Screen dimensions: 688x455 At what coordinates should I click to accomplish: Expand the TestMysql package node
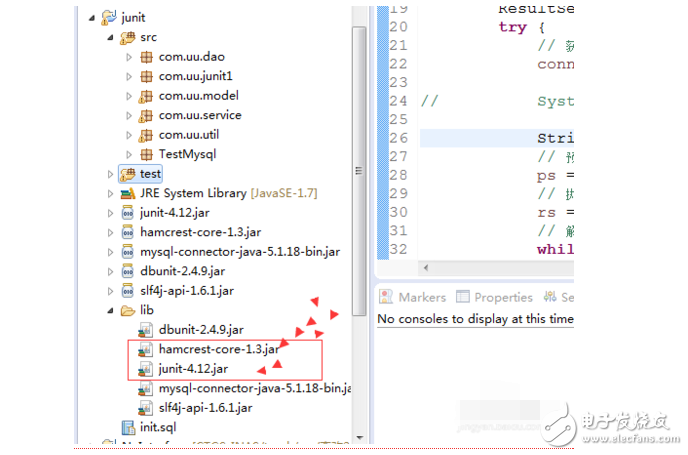[129, 154]
